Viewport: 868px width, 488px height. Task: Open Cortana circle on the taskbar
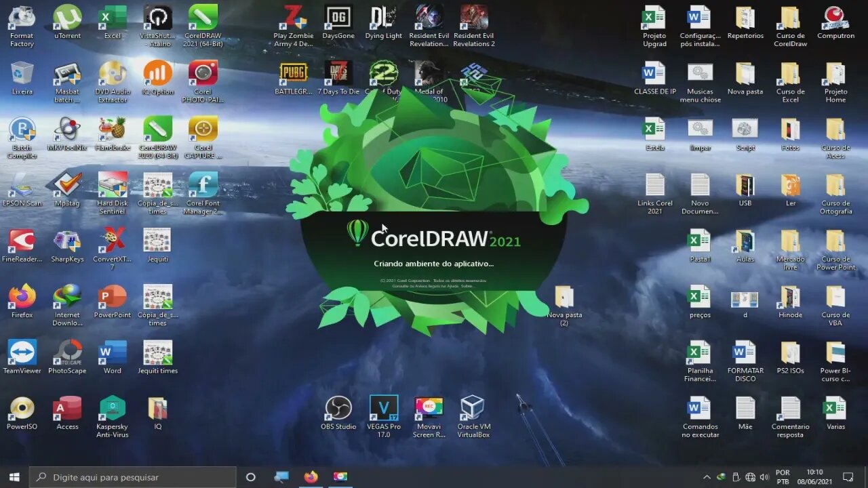coord(250,477)
